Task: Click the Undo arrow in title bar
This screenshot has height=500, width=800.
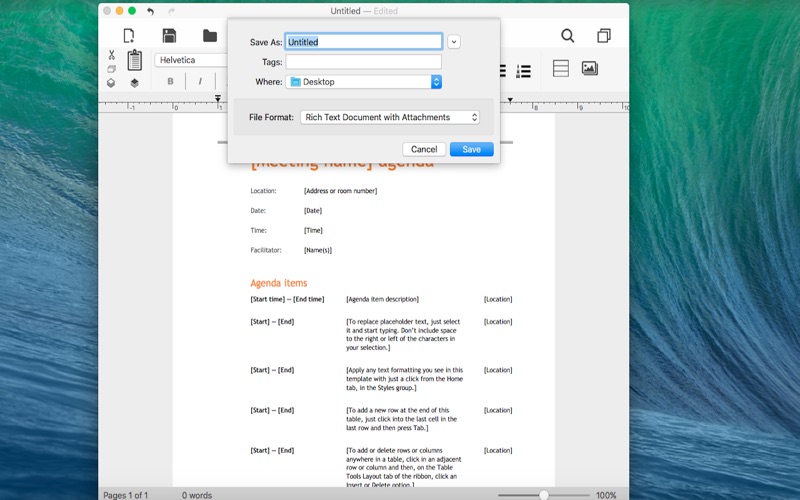Action: tap(150, 11)
